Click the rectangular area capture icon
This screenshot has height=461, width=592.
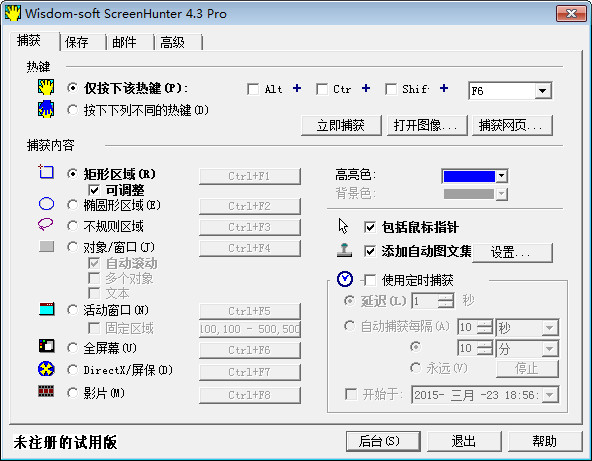pos(46,172)
